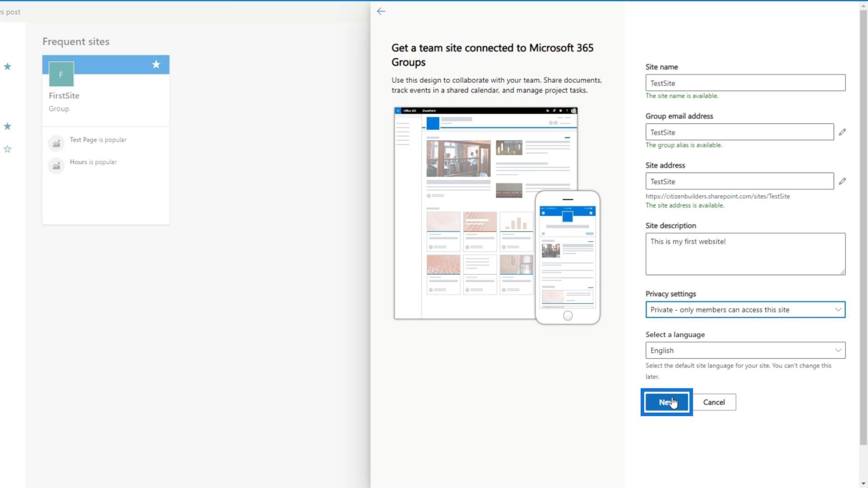Image resolution: width=868 pixels, height=488 pixels.
Task: Open FirstSite site link
Action: (64, 96)
